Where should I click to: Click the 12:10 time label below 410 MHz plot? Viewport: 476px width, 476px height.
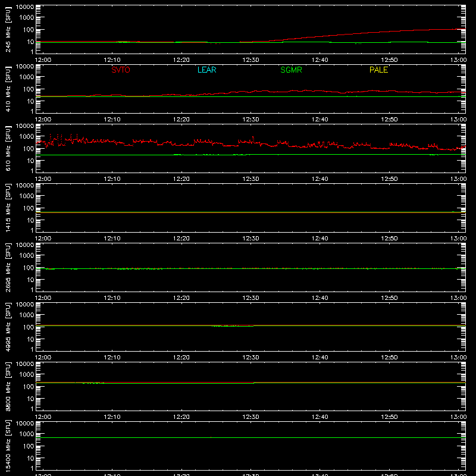(x=112, y=120)
